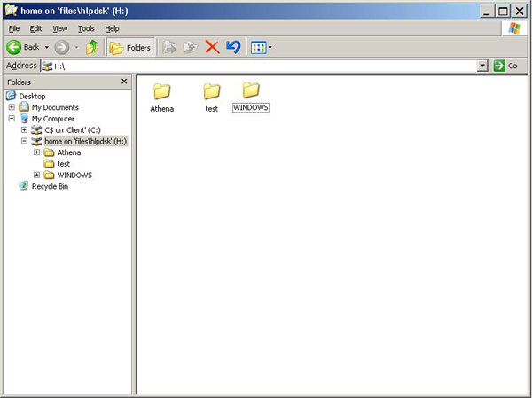Screen dimensions: 532x398
Task: Click the drive icon in the Address bar
Action: pyautogui.click(x=47, y=66)
